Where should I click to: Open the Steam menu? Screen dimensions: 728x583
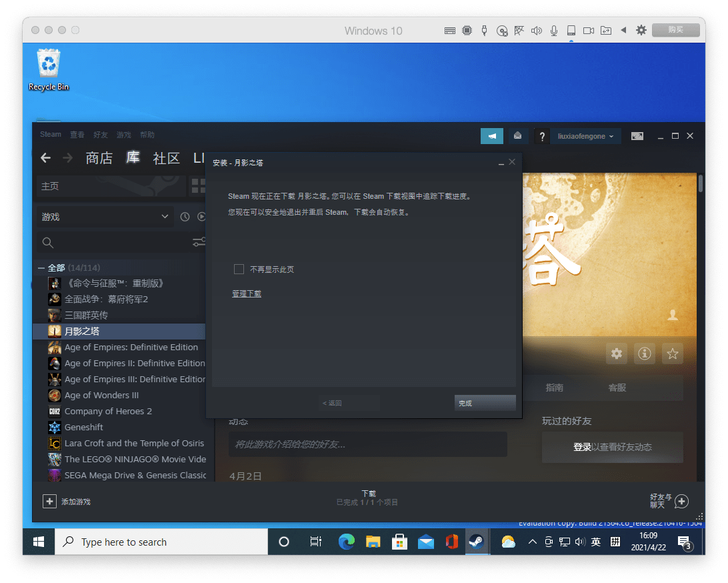[50, 135]
